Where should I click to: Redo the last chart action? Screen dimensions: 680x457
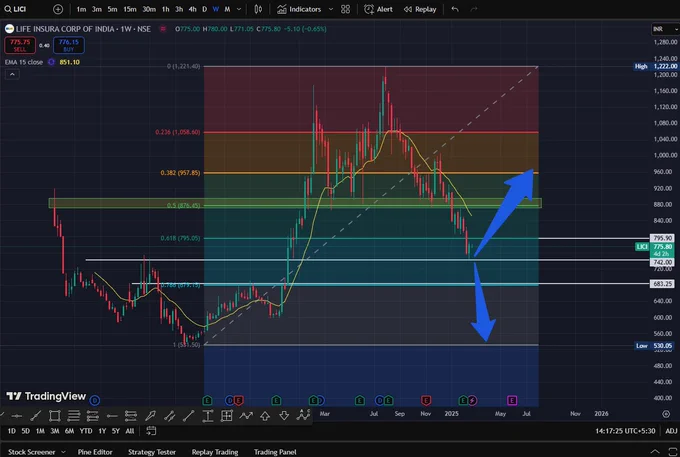[474, 9]
